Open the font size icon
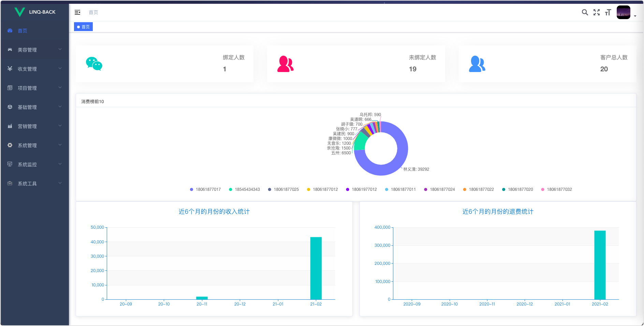This screenshot has width=644, height=326. pyautogui.click(x=608, y=12)
